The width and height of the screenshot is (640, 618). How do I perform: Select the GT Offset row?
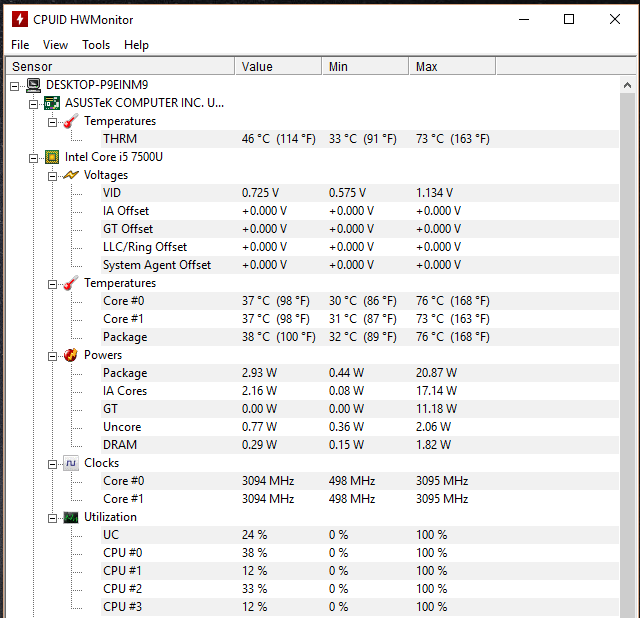point(360,229)
